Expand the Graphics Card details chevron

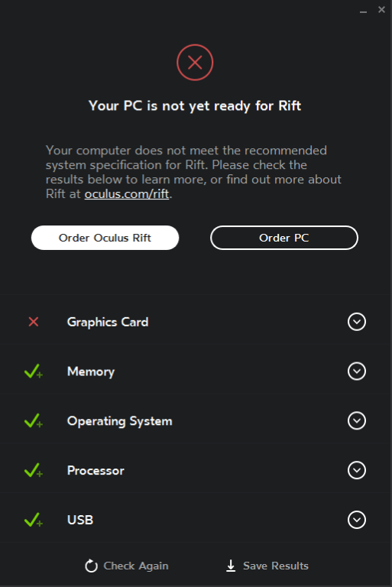[356, 322]
